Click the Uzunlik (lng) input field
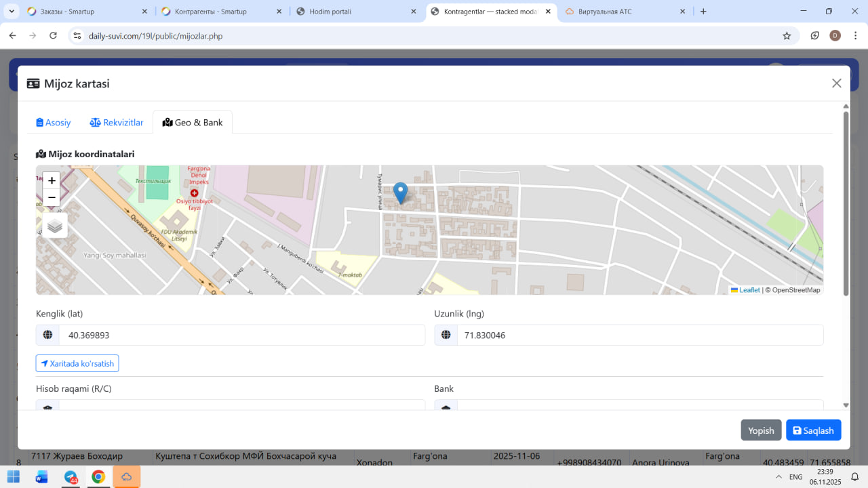The width and height of the screenshot is (868, 488). [639, 335]
